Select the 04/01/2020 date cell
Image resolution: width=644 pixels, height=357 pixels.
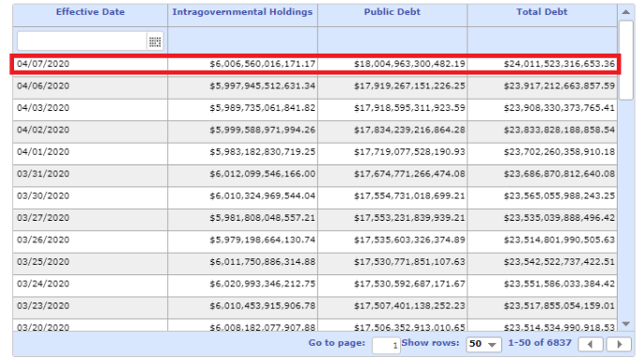point(43,151)
